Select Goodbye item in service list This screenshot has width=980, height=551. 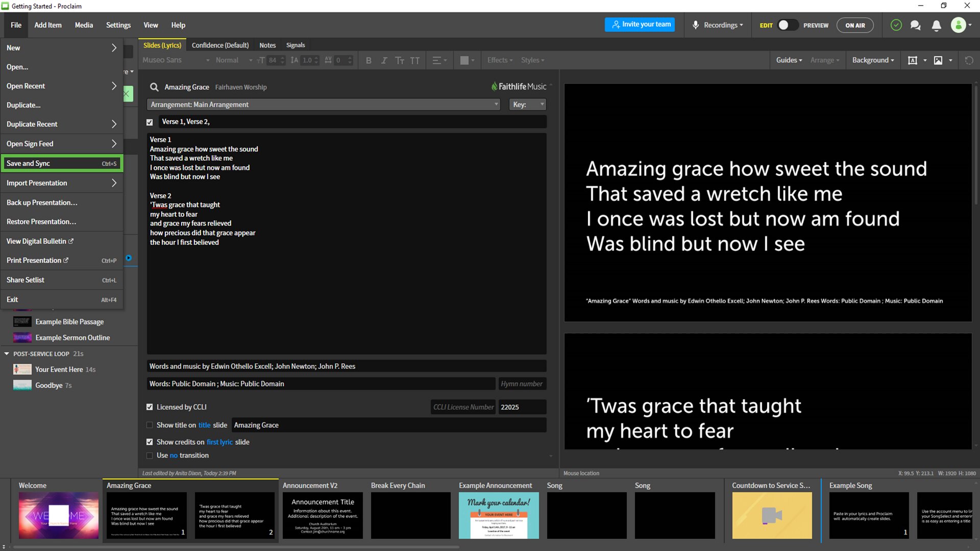[49, 385]
